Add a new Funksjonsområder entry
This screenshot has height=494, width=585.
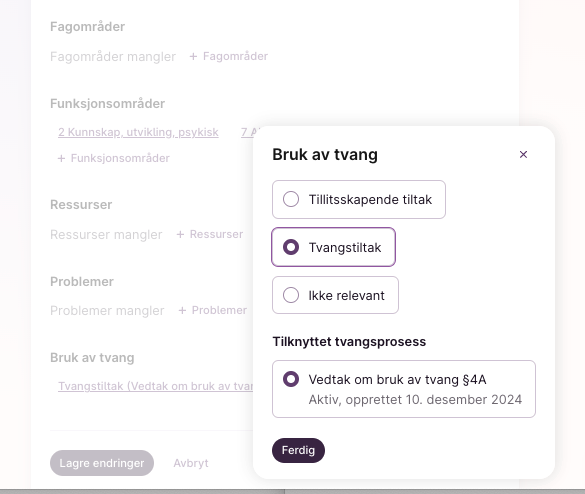114,158
